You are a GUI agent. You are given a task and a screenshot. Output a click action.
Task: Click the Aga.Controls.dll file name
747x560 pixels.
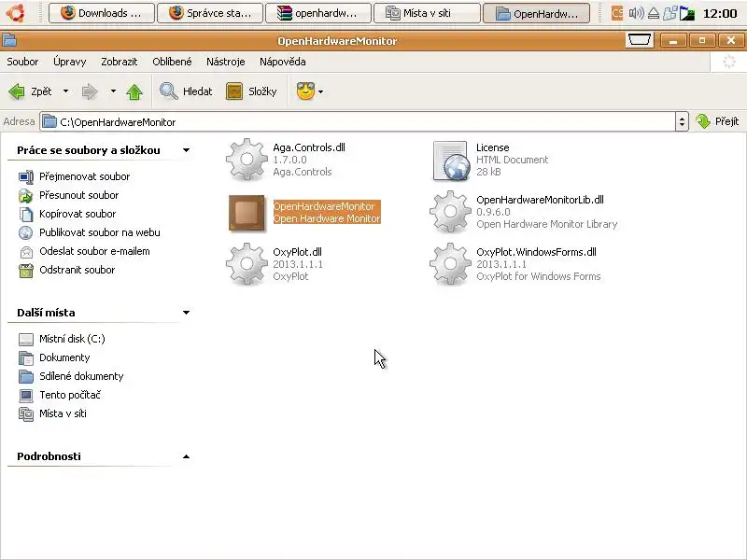click(x=309, y=147)
